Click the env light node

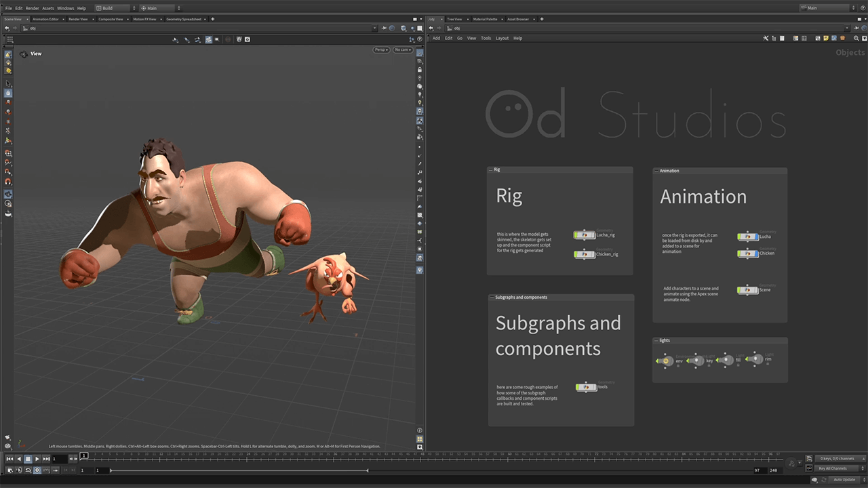(x=665, y=361)
